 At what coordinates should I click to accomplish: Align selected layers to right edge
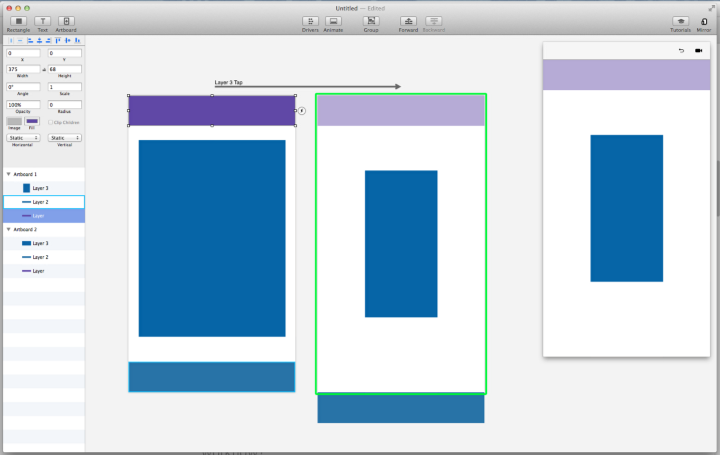point(48,40)
